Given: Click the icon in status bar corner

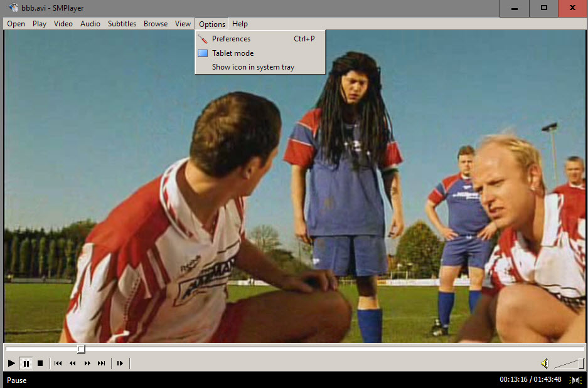Looking at the screenshot, I should (575, 380).
